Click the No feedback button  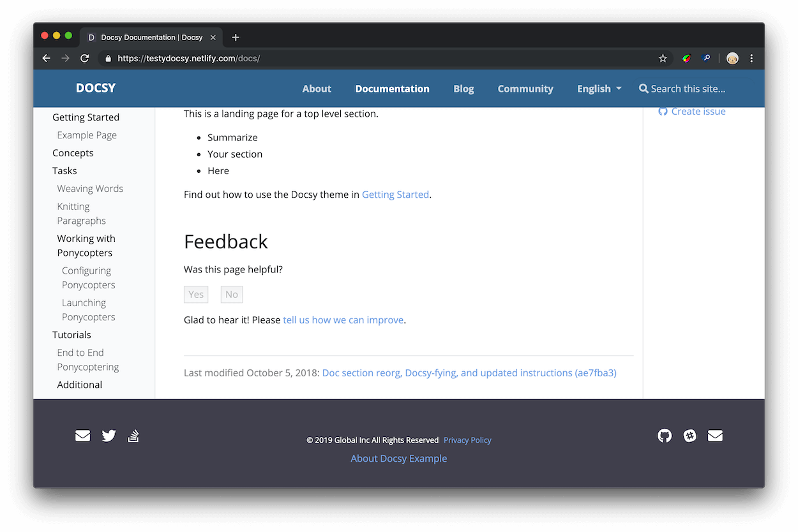(x=231, y=294)
